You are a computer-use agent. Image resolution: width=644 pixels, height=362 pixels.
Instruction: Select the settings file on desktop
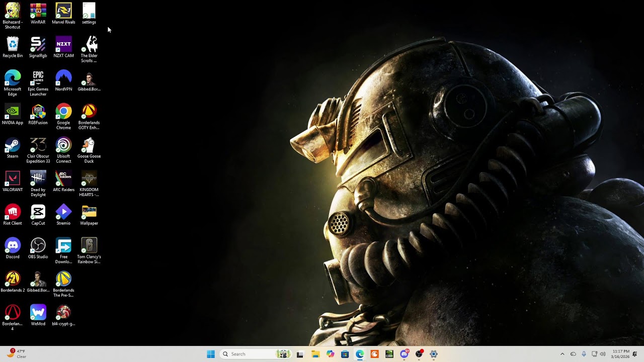[89, 14]
